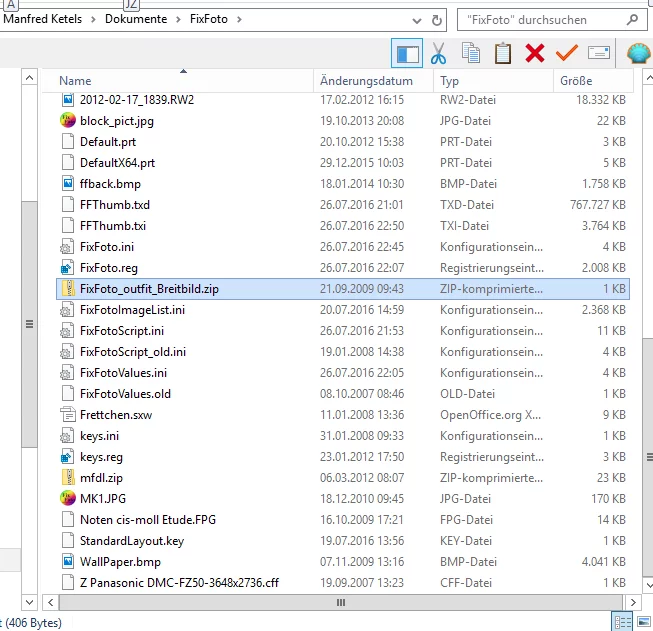Switch to details view icon
The width and height of the screenshot is (653, 631).
pos(623,623)
